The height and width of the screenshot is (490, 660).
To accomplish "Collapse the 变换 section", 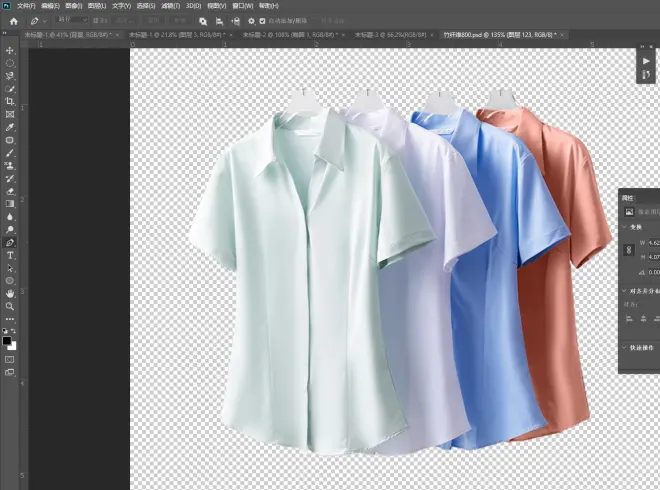I will [623, 226].
